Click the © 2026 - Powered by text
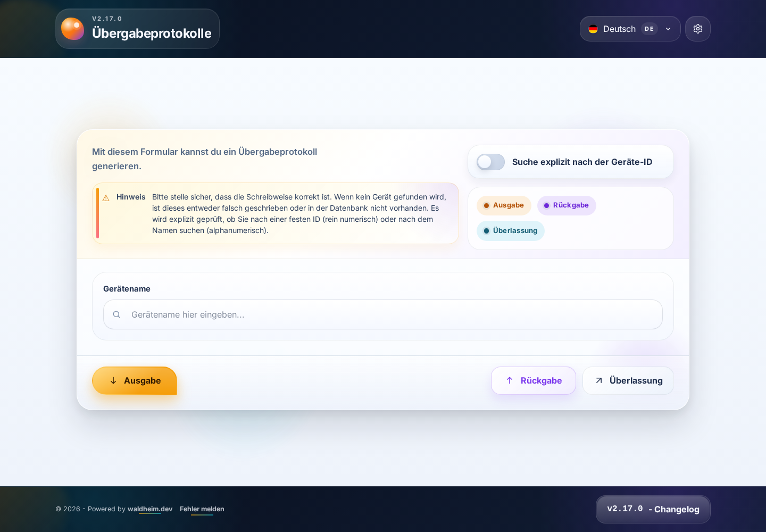This screenshot has height=532, width=766. point(90,509)
